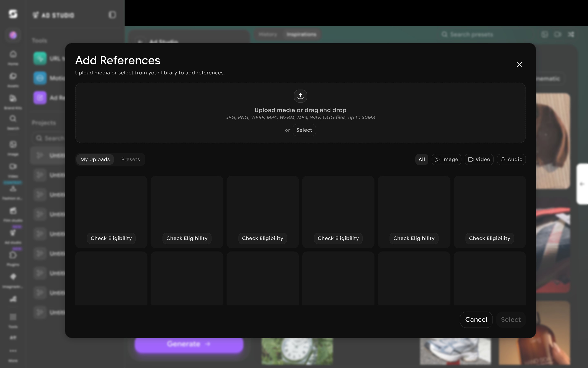
Task: Filter references by Video
Action: 479,159
